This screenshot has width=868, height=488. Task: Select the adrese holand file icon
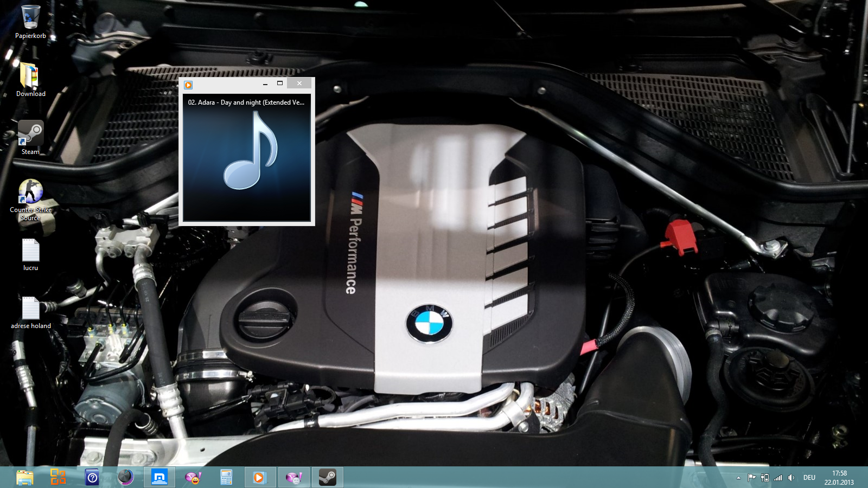click(30, 313)
